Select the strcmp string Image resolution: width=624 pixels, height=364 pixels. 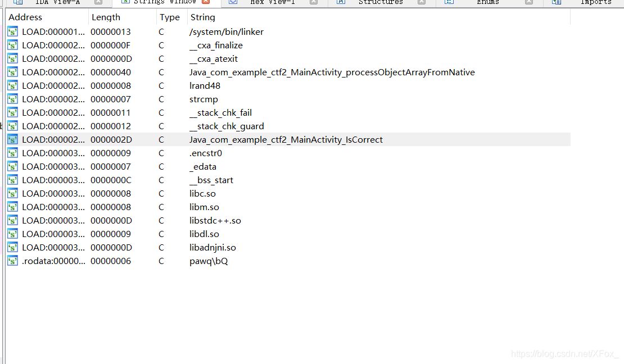(x=204, y=99)
